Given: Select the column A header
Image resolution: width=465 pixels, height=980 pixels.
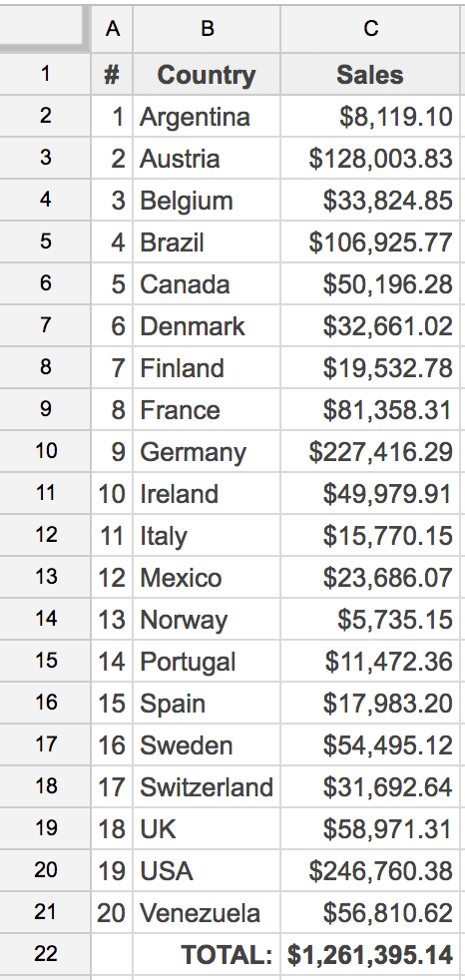Looking at the screenshot, I should tap(112, 29).
